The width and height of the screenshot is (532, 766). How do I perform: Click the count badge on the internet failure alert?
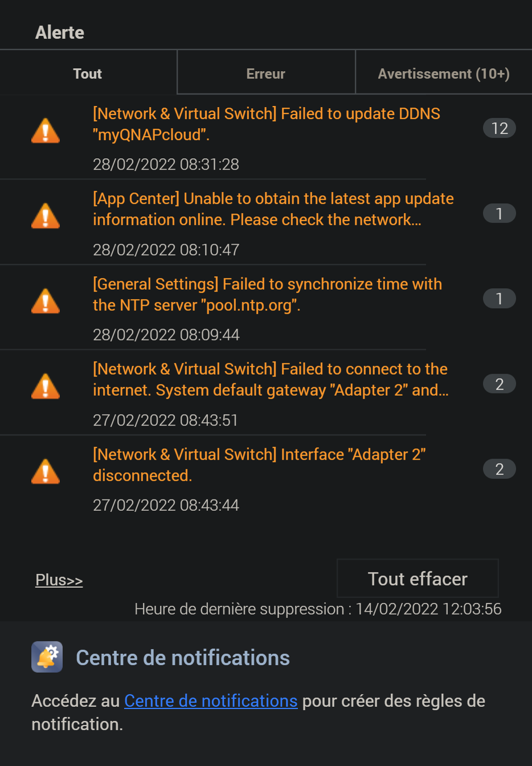tap(499, 384)
